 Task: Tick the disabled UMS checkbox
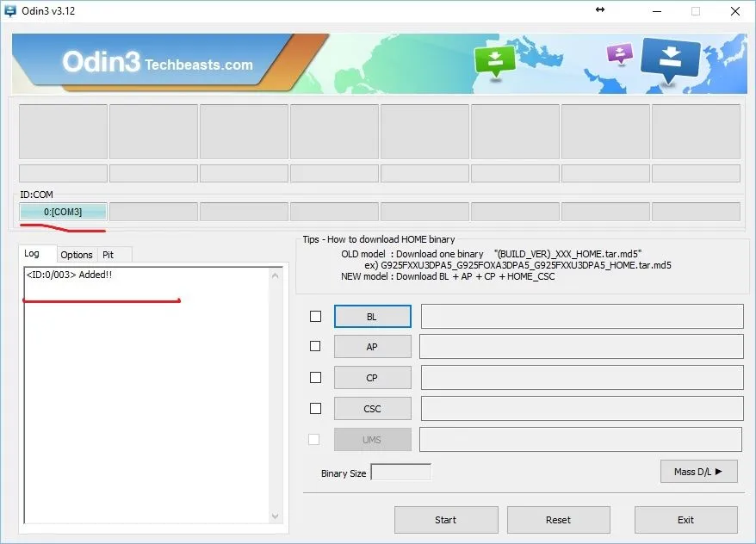pos(314,440)
